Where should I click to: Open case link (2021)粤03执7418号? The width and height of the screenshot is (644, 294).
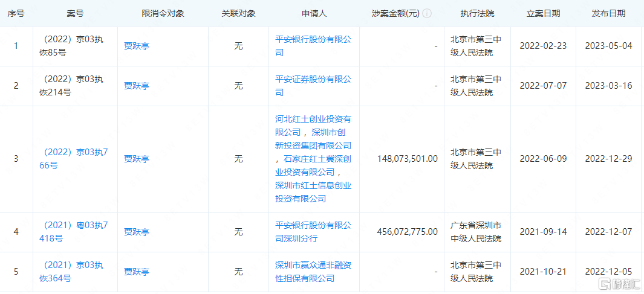point(74,232)
